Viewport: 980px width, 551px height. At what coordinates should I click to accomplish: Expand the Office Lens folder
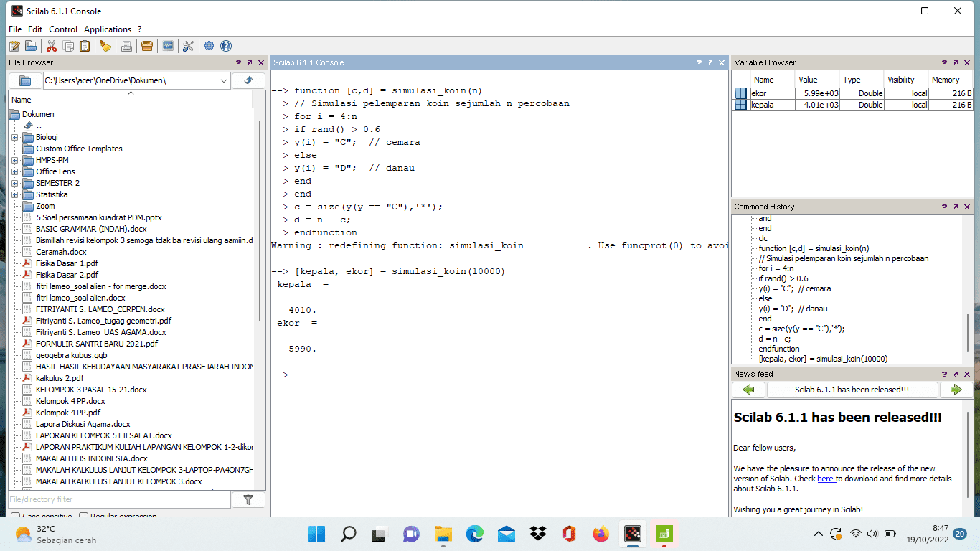pyautogui.click(x=15, y=171)
